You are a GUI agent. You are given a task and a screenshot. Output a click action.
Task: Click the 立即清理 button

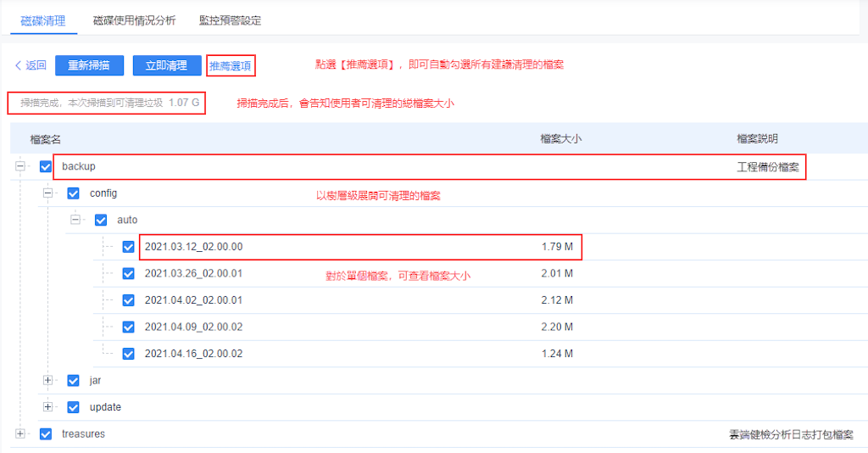click(167, 65)
